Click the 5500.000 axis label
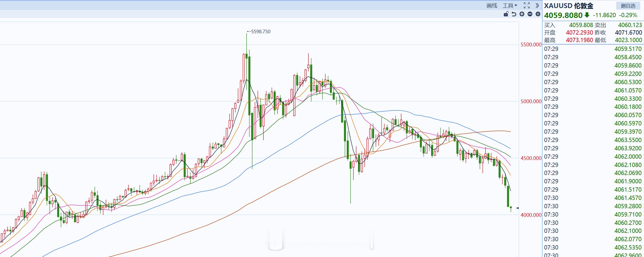 [531, 45]
